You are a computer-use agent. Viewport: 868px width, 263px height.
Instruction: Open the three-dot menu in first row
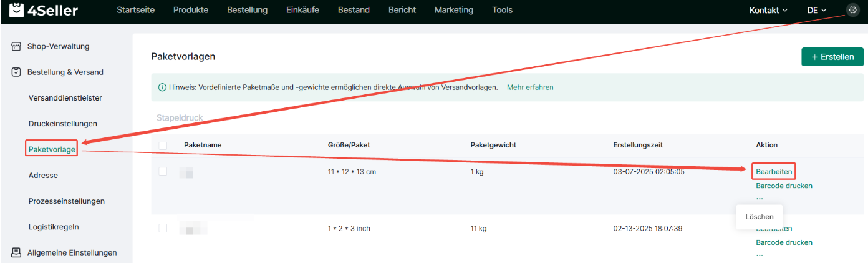(759, 197)
